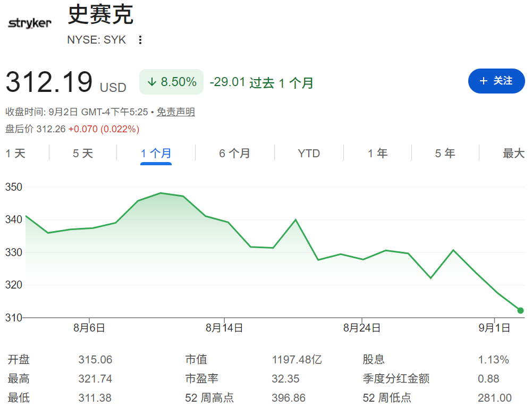
Task: Click the 8月6日 date axis label
Action: pos(89,328)
